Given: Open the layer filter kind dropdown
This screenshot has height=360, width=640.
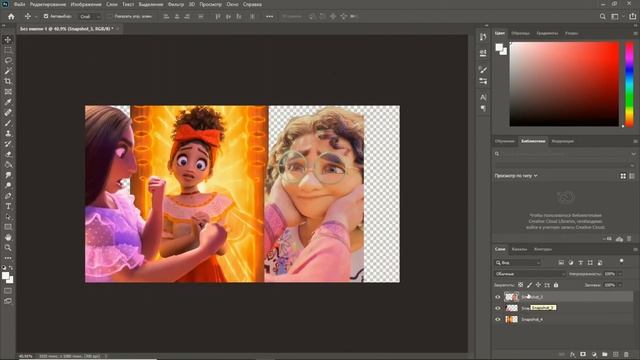Looking at the screenshot, I should (518, 263).
